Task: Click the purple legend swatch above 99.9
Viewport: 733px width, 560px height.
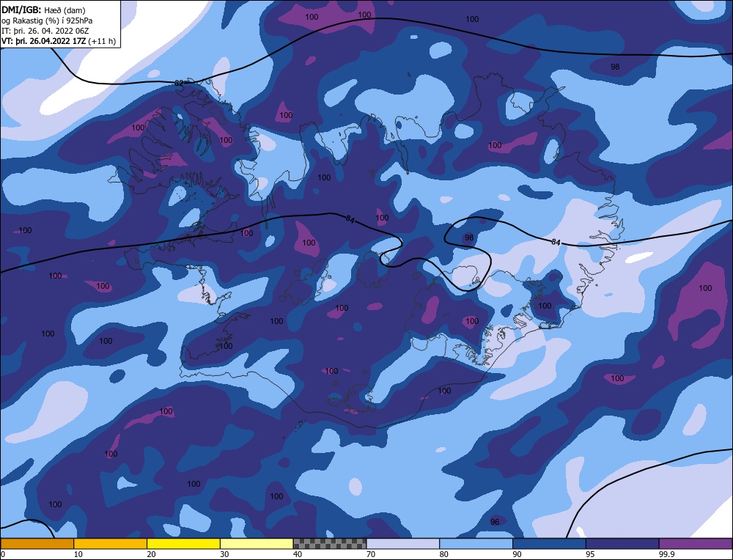Action: [x=696, y=543]
